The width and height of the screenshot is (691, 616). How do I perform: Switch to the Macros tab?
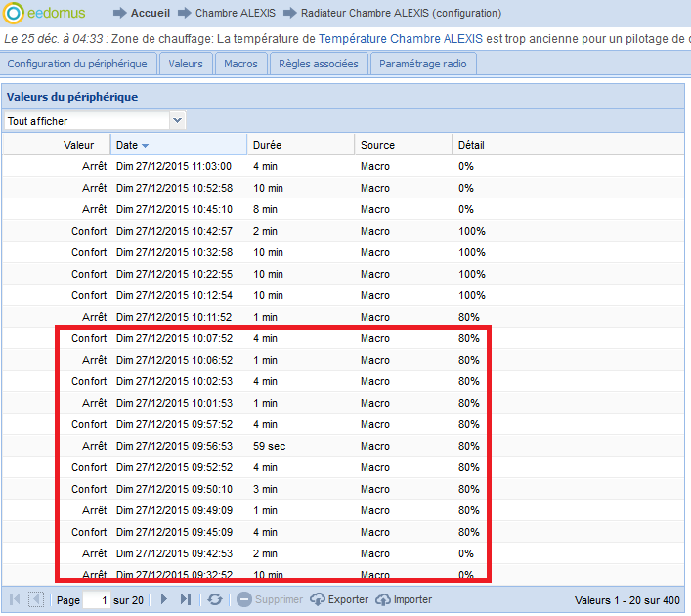240,65
